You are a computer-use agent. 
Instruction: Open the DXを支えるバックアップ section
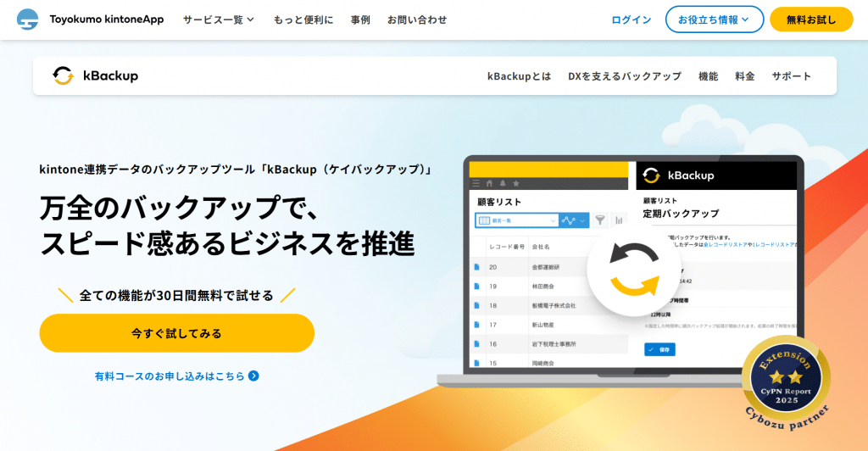(625, 76)
